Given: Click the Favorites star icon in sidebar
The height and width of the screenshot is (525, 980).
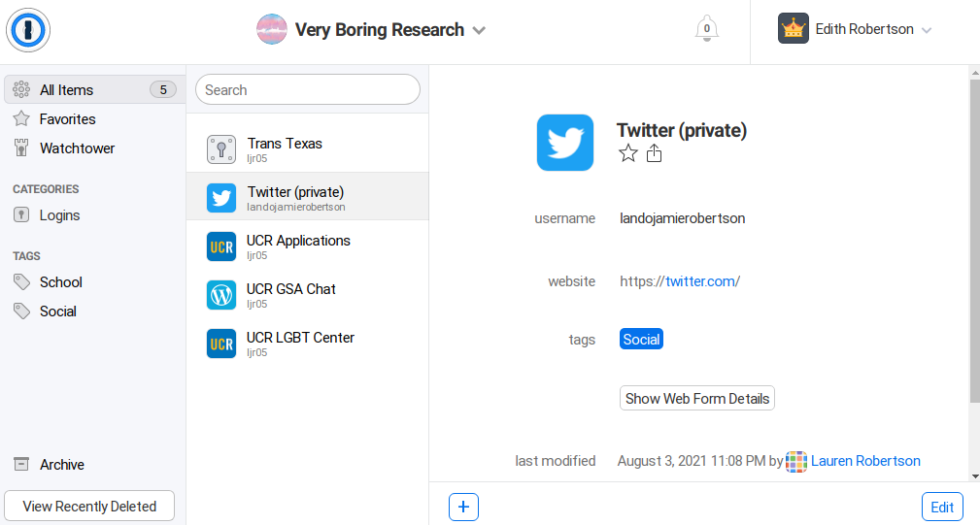Looking at the screenshot, I should click(21, 118).
